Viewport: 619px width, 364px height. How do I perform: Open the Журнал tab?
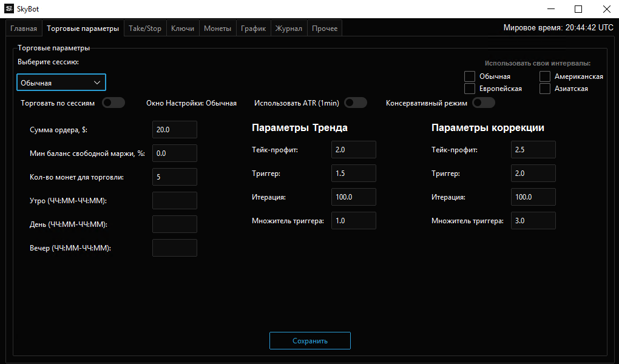coord(289,29)
